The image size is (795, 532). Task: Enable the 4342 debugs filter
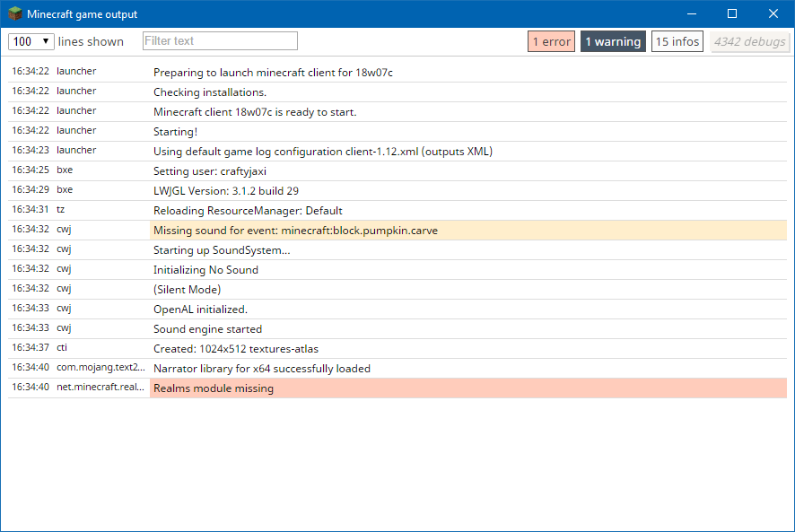[750, 41]
